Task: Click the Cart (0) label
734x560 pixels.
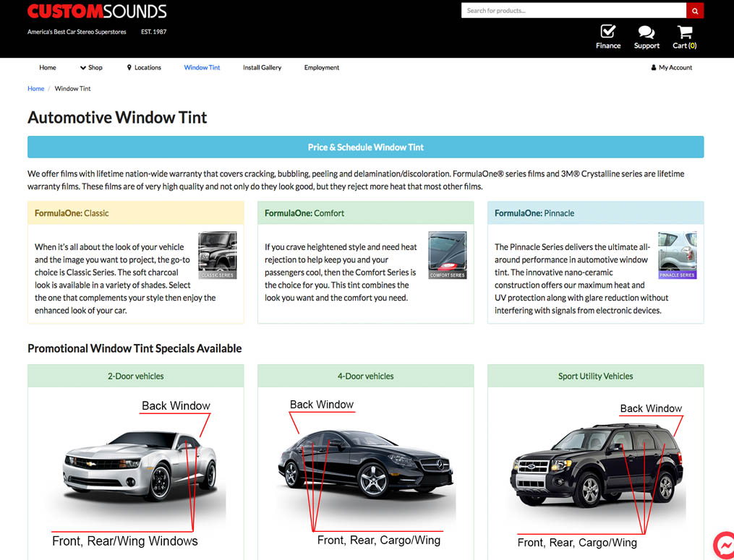Action: [684, 46]
